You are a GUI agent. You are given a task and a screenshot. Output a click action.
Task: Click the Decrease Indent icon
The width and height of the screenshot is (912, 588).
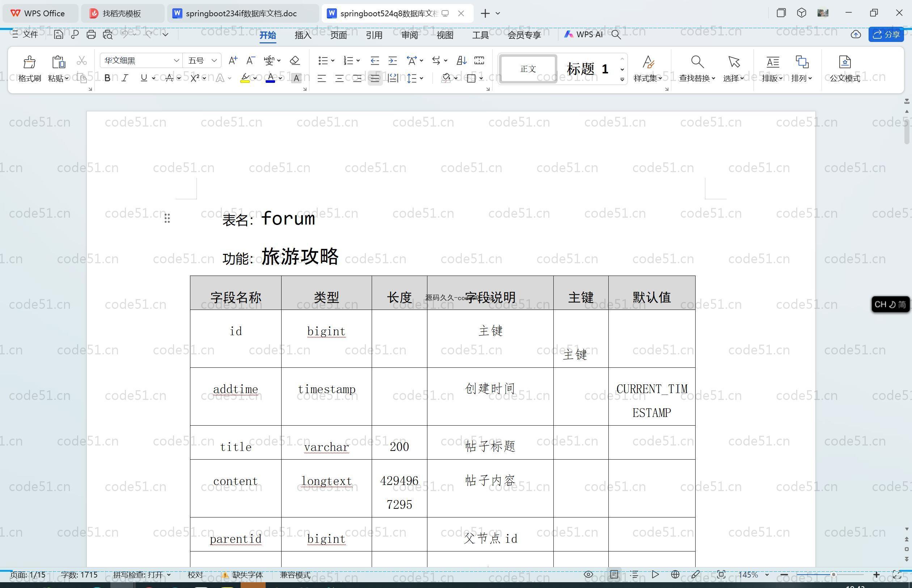pyautogui.click(x=375, y=60)
